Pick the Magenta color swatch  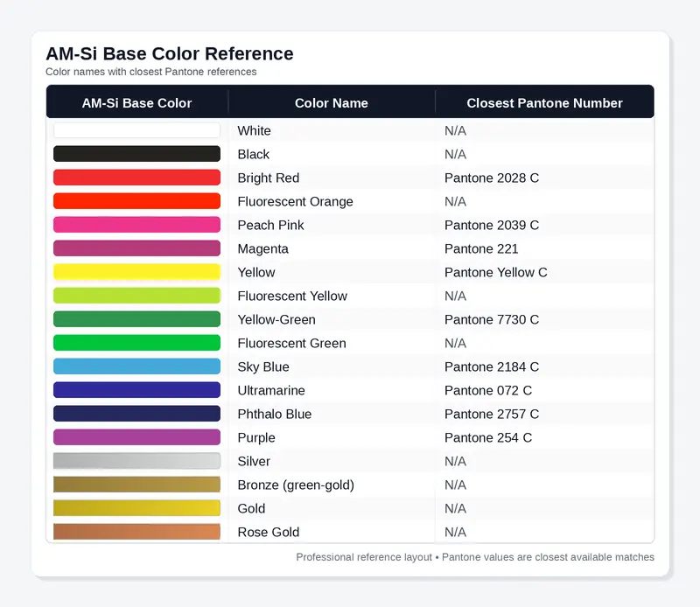[136, 248]
